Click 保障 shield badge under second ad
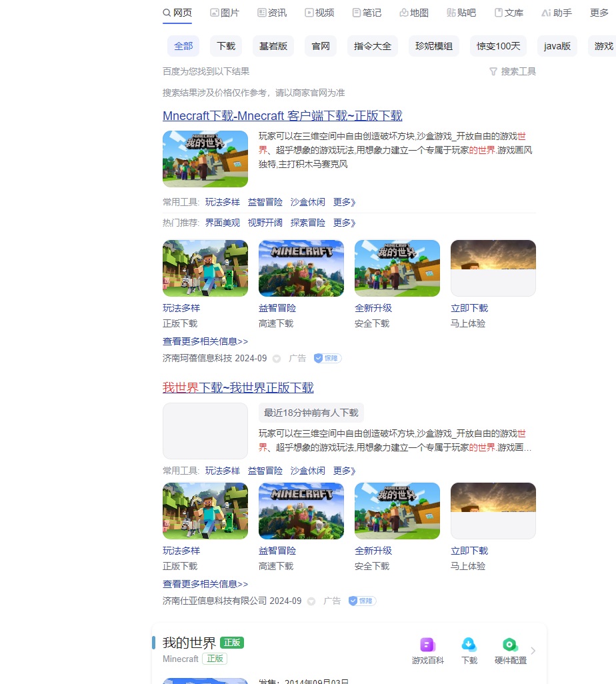This screenshot has width=616, height=684. coord(362,601)
